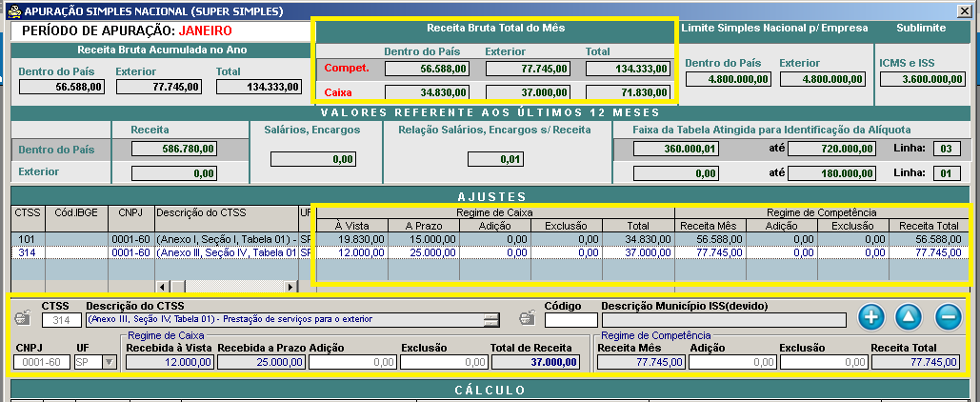This screenshot has height=402, width=980.
Task: Click the Receita Total column header in grid
Action: [929, 226]
